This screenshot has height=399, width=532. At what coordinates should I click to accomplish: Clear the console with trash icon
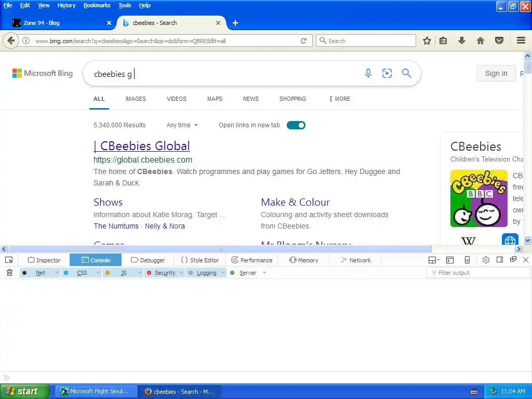tap(9, 272)
